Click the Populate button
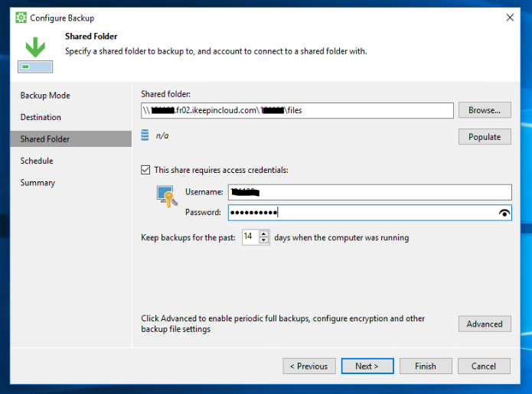 pos(485,137)
